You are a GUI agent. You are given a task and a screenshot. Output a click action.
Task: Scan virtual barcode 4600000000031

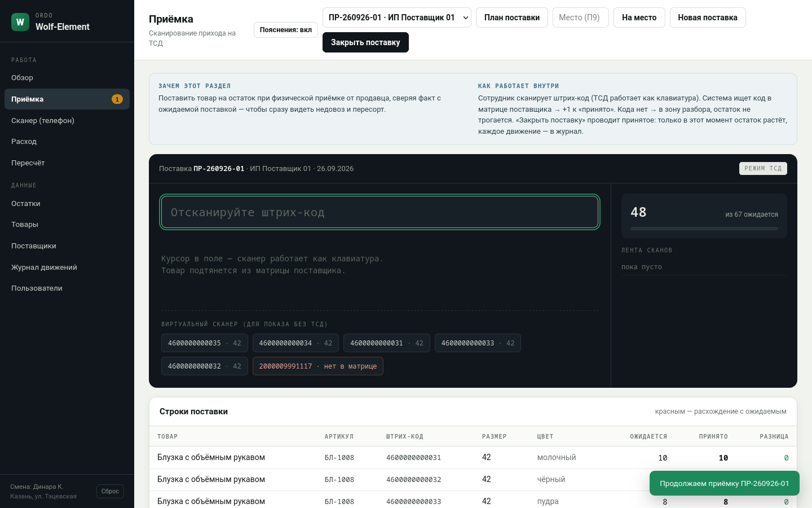point(387,343)
